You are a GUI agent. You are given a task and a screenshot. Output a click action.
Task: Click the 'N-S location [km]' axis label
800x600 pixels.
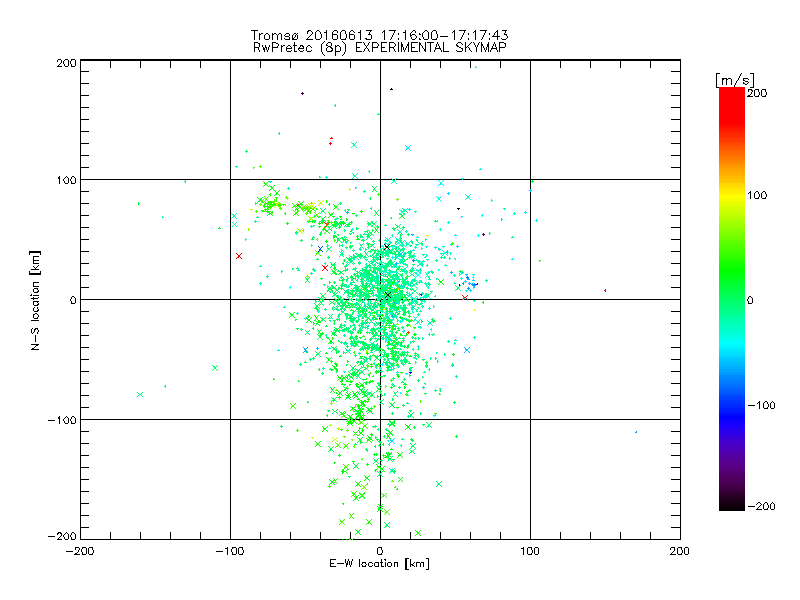coord(35,300)
